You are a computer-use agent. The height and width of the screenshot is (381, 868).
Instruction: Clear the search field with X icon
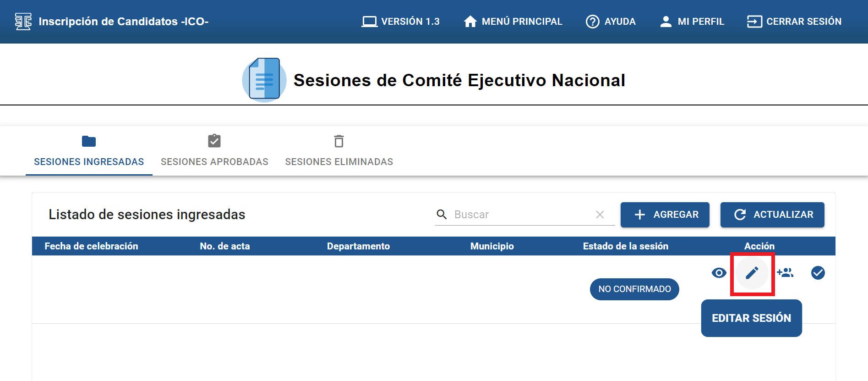click(600, 215)
